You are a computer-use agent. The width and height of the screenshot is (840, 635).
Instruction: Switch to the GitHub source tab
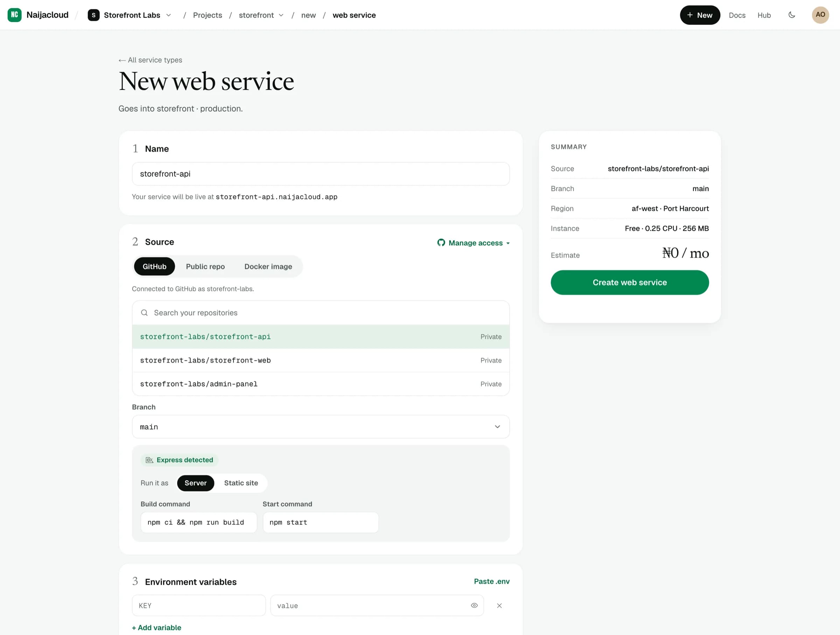tap(155, 267)
